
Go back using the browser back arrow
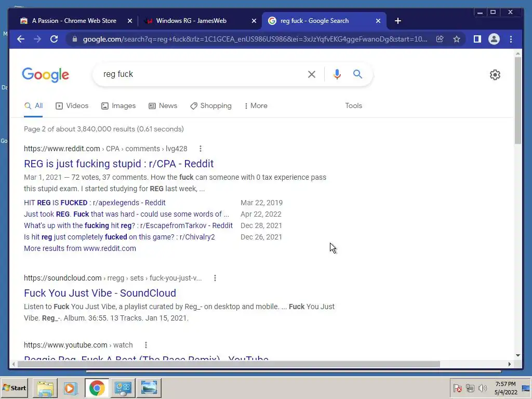click(21, 39)
